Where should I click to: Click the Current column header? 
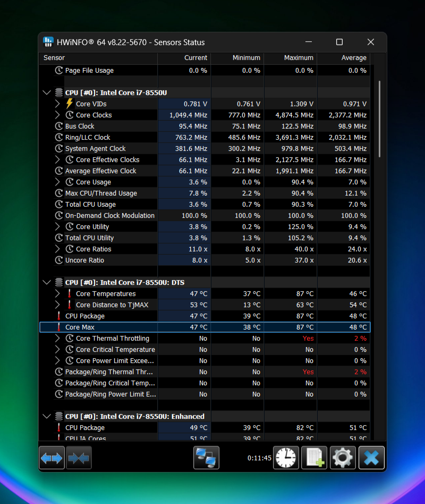(x=184, y=57)
